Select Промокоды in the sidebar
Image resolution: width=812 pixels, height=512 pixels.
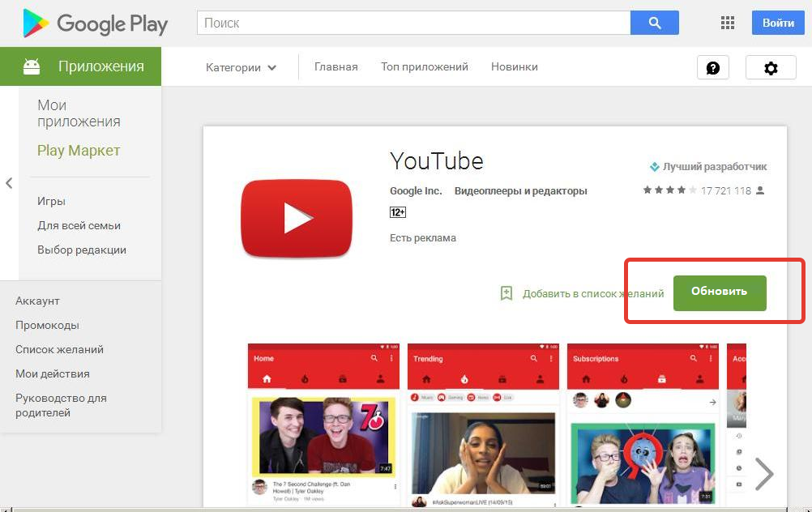(x=47, y=325)
